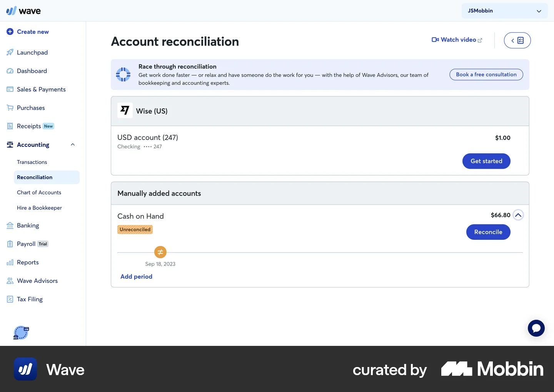554x392 pixels.
Task: Click the $66.80 Cash on Hand balance
Action: [x=501, y=215]
